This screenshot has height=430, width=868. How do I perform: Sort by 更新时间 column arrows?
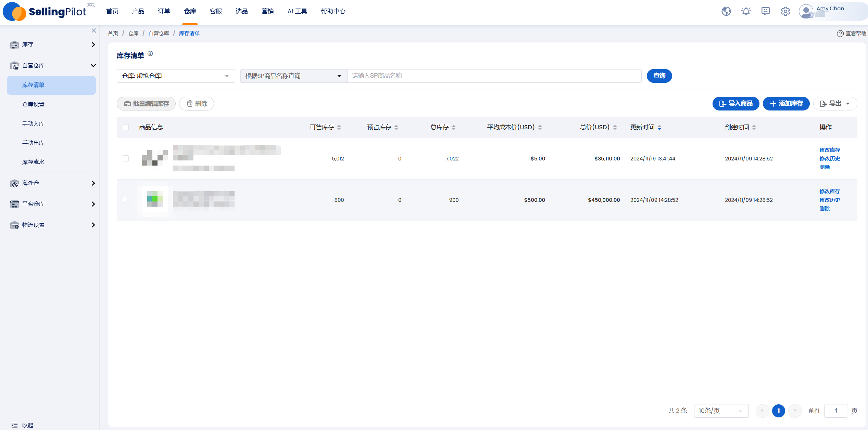click(659, 127)
